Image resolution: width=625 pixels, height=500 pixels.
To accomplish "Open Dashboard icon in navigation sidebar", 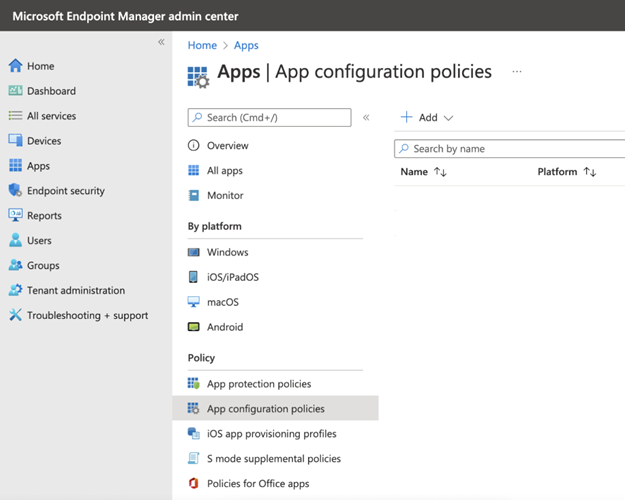I will tap(15, 91).
